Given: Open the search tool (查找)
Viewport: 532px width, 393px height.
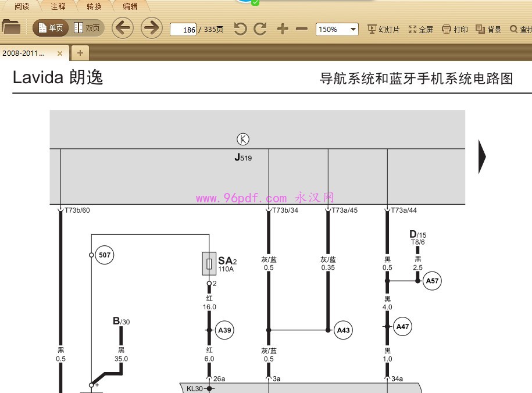Looking at the screenshot, I should (521, 30).
